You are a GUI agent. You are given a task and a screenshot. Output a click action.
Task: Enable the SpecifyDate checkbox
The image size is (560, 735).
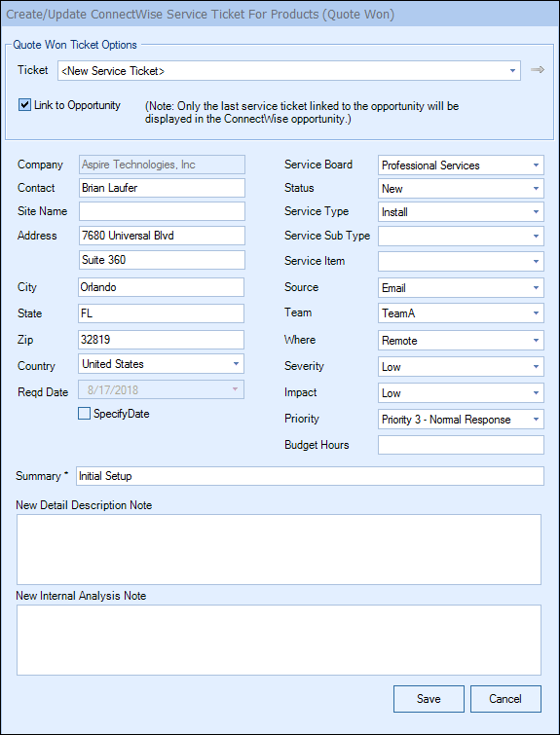click(x=84, y=414)
